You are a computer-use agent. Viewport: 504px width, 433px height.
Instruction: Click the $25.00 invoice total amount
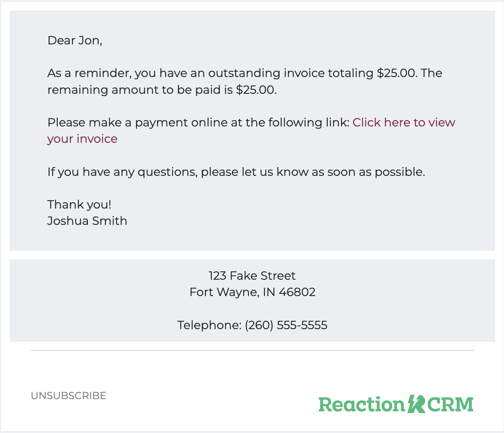tap(397, 73)
